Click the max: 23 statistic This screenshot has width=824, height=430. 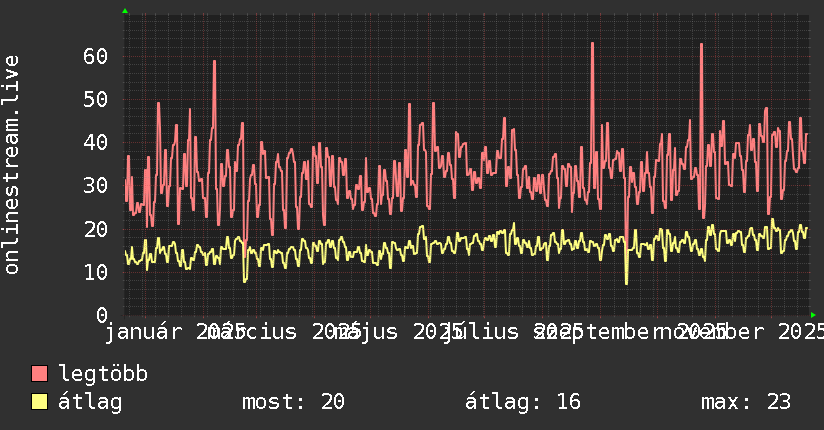pyautogui.click(x=746, y=402)
